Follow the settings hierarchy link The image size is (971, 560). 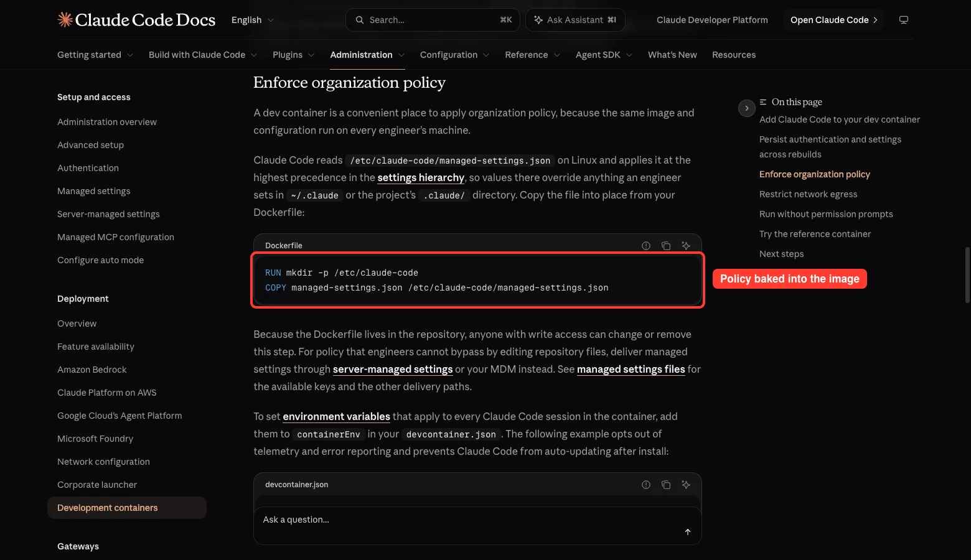click(x=421, y=177)
